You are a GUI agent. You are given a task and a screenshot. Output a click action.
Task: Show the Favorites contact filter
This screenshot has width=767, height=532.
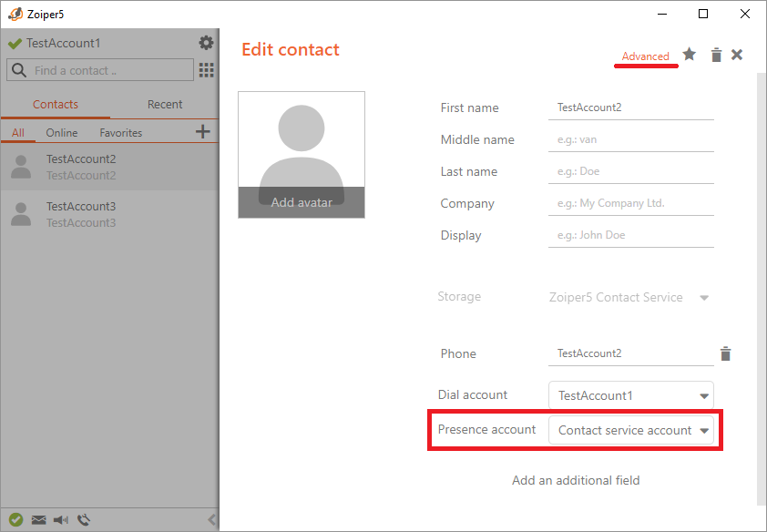pos(121,133)
